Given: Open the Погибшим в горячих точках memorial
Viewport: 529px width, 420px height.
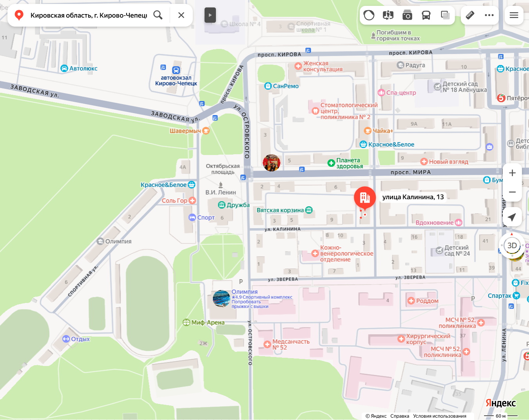Looking at the screenshot, I should (x=373, y=36).
